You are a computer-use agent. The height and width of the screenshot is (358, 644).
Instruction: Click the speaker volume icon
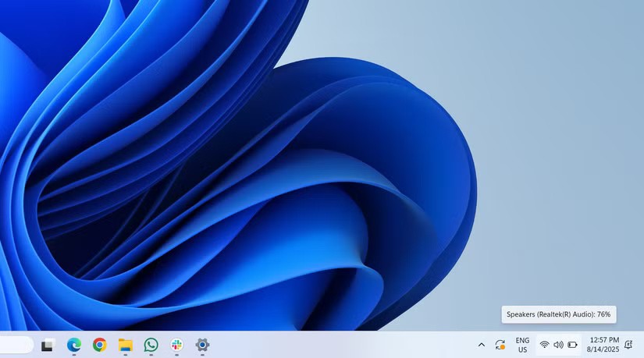[x=558, y=345]
